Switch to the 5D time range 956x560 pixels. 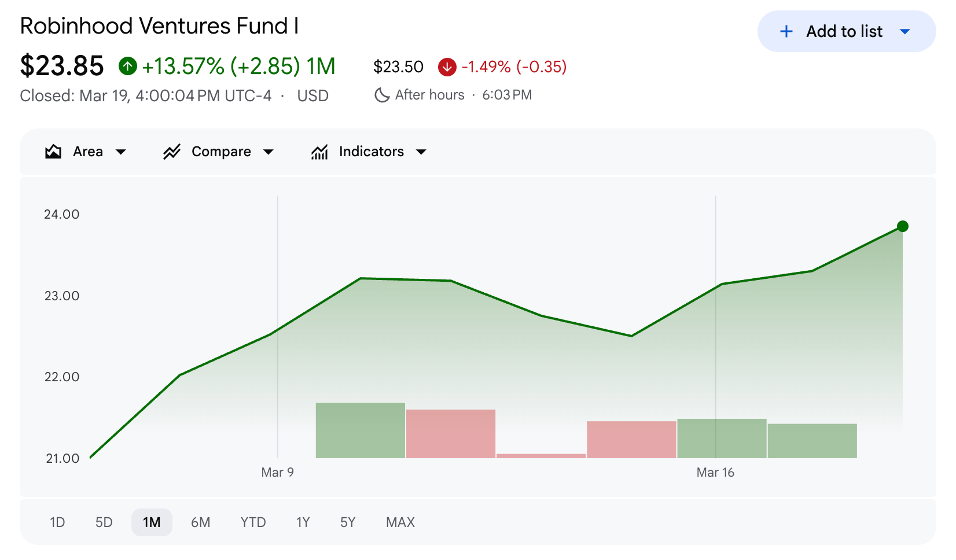coord(104,522)
